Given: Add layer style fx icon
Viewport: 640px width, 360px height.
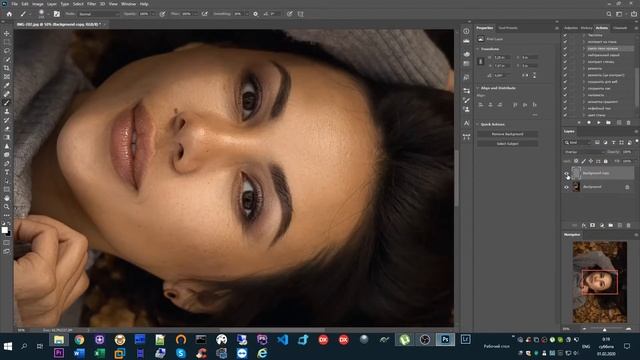Looking at the screenshot, I should coord(584,225).
